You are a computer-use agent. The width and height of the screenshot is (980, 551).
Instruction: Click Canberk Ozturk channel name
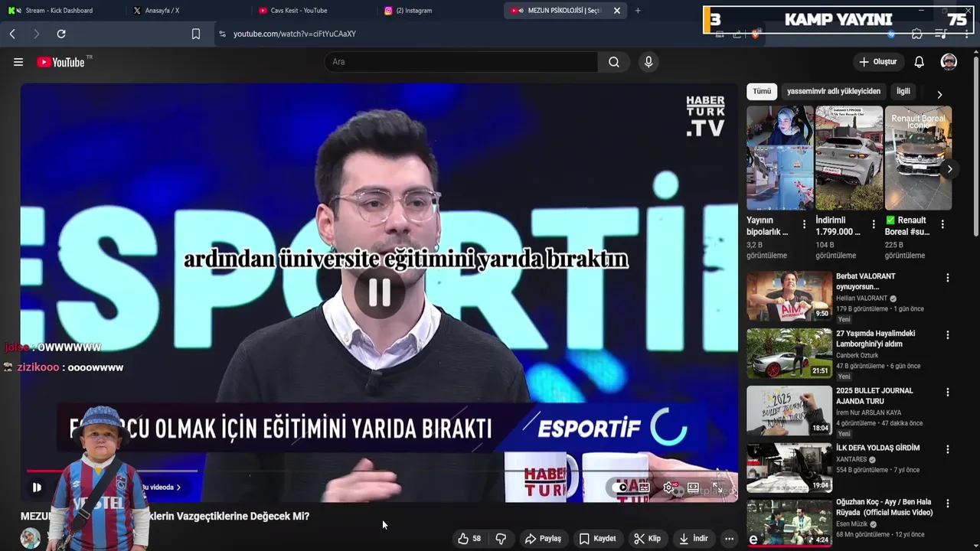point(857,356)
